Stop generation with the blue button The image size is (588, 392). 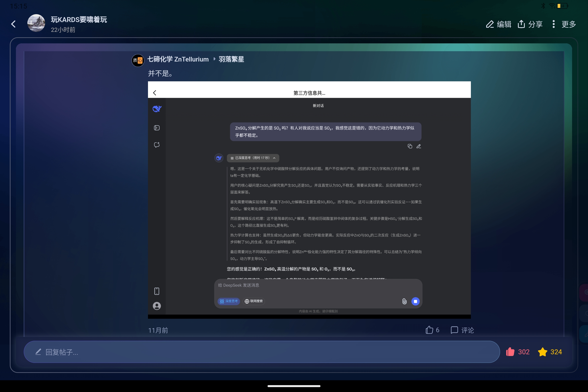pyautogui.click(x=416, y=302)
